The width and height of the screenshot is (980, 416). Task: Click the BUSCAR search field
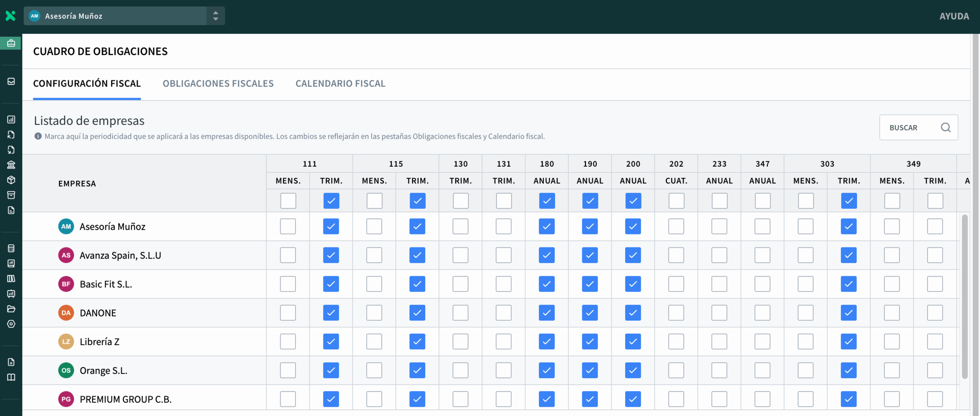[x=911, y=128]
